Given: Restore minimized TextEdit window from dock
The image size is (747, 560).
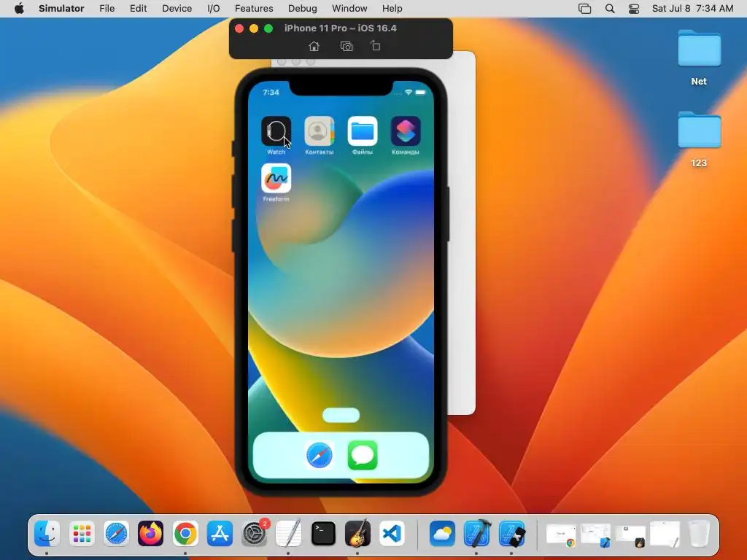Looking at the screenshot, I should [x=665, y=534].
